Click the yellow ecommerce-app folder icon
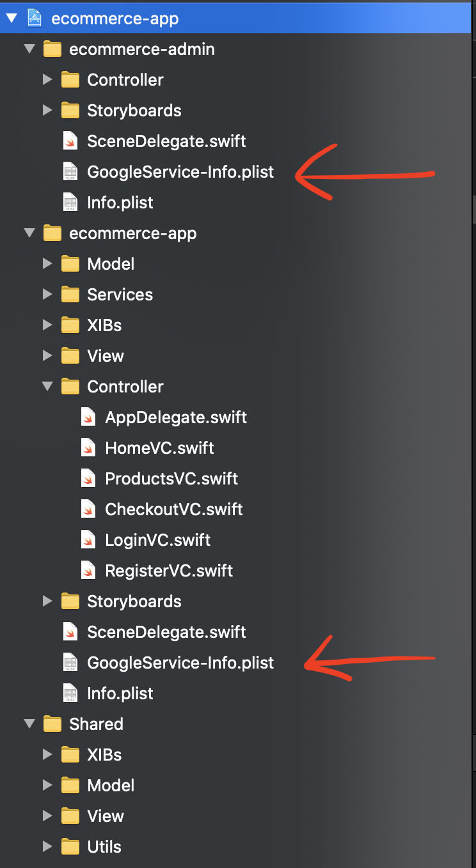476x868 pixels. [52, 233]
